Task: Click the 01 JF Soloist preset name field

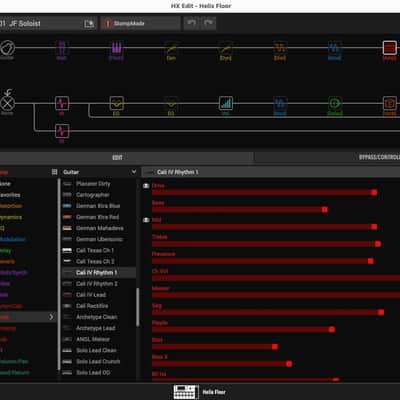Action: point(40,24)
